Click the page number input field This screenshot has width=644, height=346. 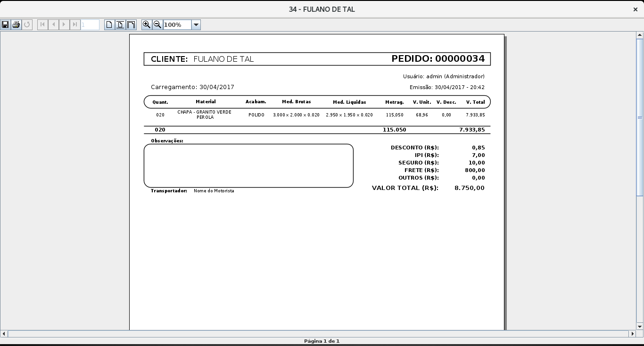[x=90, y=25]
